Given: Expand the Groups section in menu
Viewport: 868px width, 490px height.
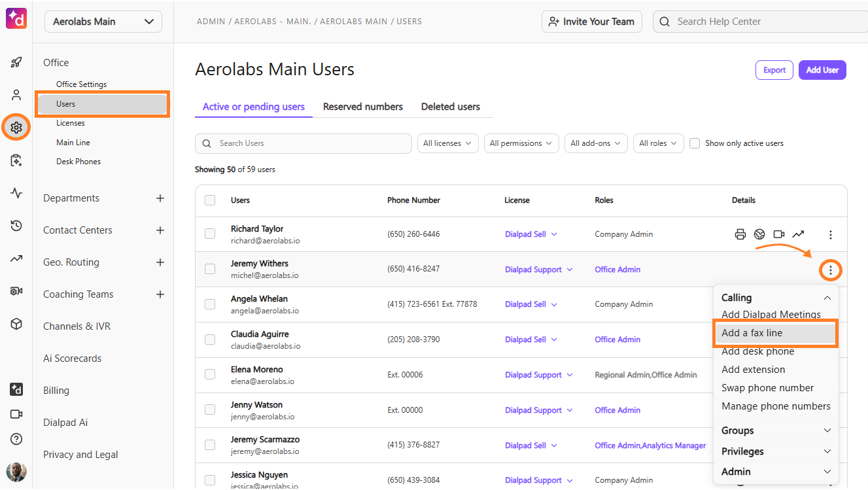Looking at the screenshot, I should pos(776,430).
